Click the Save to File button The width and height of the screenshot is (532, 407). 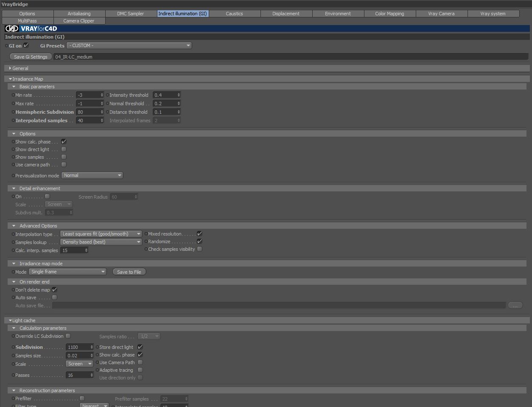pos(129,272)
